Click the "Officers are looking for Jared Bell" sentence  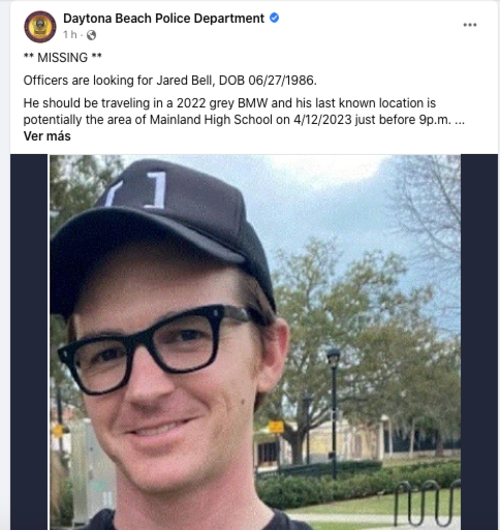(x=119, y=80)
